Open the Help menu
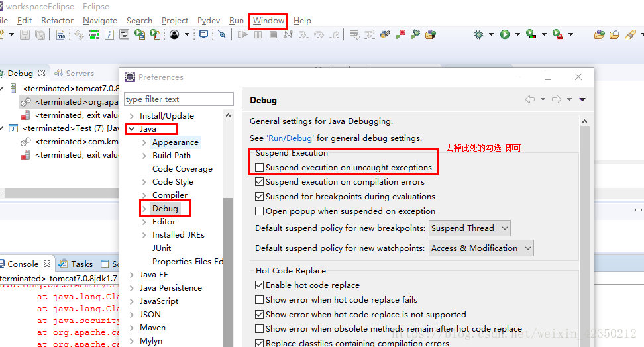644x347 pixels. point(302,21)
